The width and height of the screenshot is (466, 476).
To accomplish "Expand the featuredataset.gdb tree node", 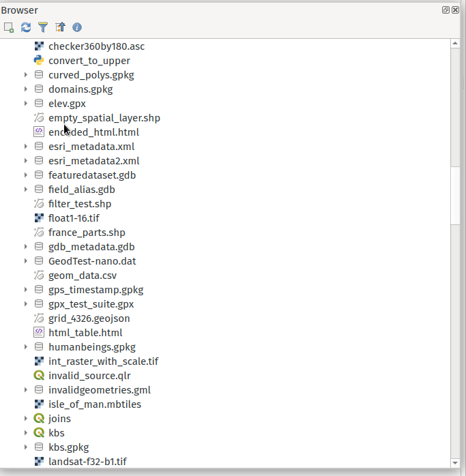I will pos(26,175).
